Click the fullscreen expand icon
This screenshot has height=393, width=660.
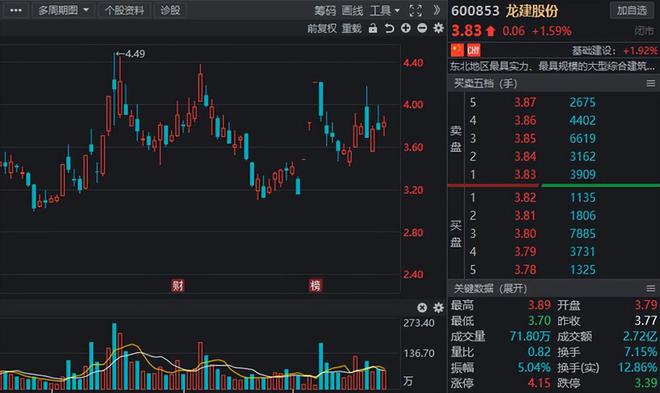click(415, 11)
